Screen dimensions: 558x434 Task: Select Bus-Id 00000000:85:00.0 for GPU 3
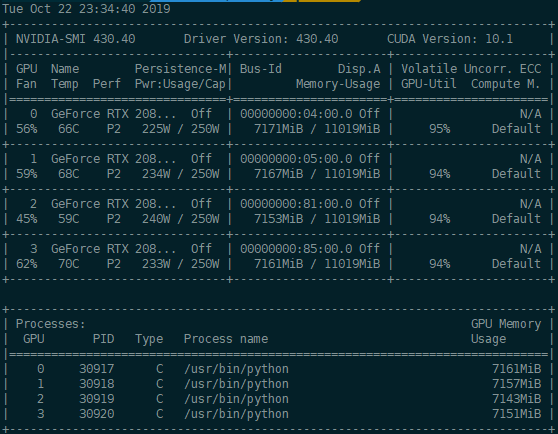pyautogui.click(x=296, y=249)
